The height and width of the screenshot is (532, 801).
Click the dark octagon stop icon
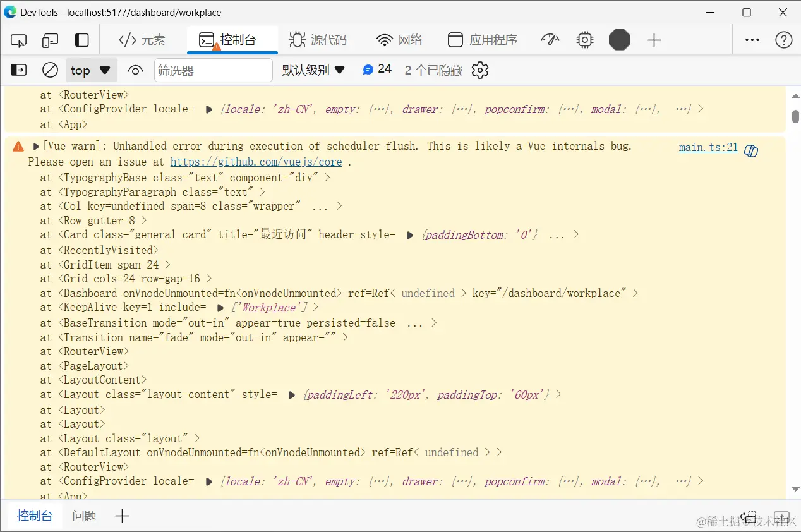(x=620, y=40)
